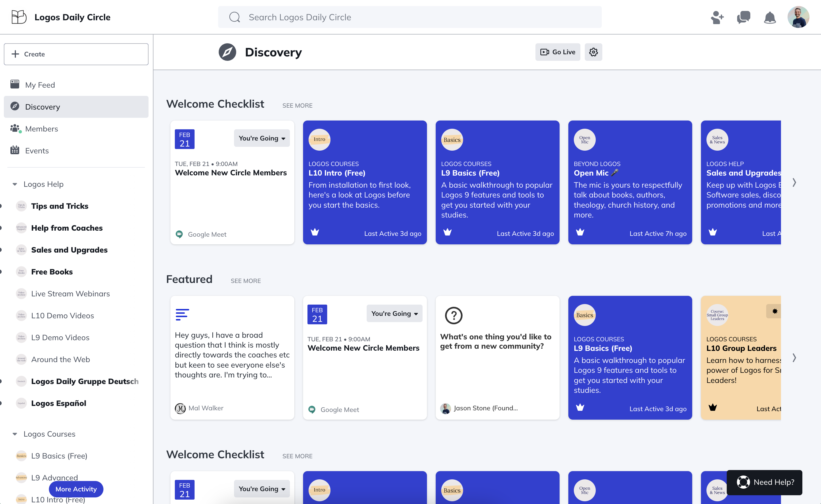821x504 pixels.
Task: Advance Featured carousel with right chevron
Action: (794, 358)
